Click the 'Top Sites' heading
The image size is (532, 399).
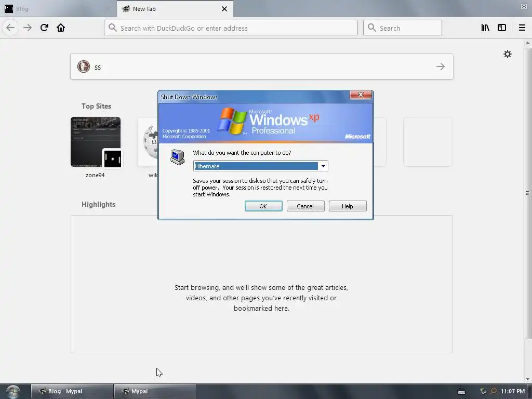click(x=96, y=106)
